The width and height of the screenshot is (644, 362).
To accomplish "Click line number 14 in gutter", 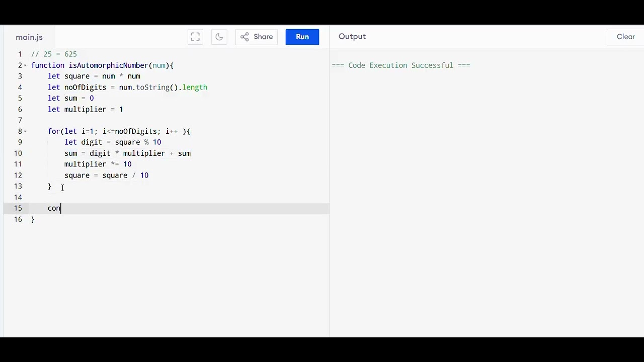I will [18, 198].
